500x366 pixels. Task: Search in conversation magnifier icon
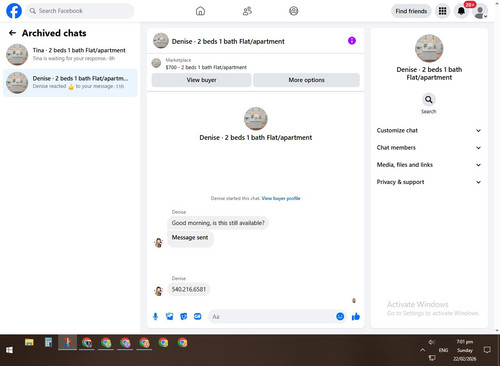pos(429,100)
